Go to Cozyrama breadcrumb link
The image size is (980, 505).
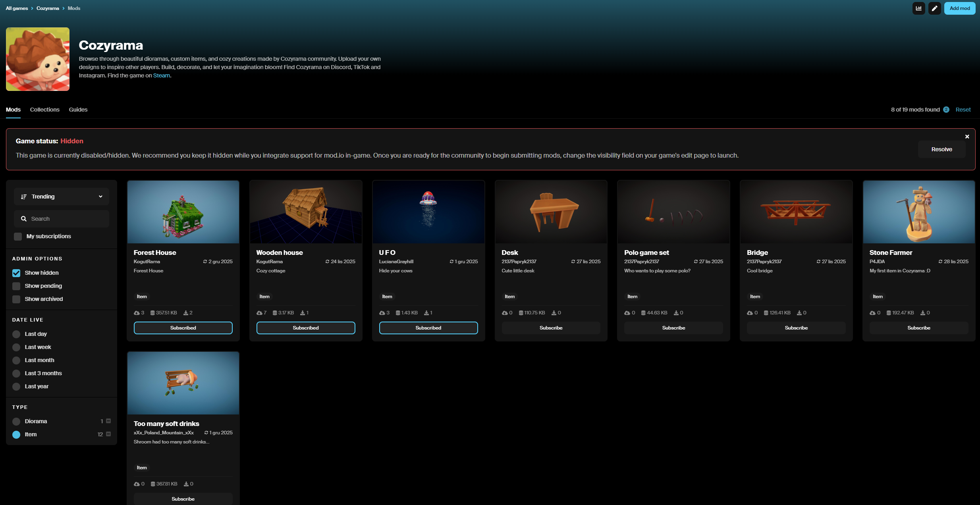click(48, 8)
